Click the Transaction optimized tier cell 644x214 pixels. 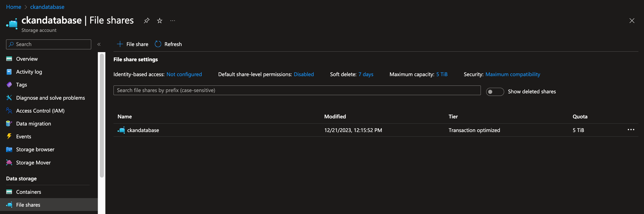[x=474, y=130]
